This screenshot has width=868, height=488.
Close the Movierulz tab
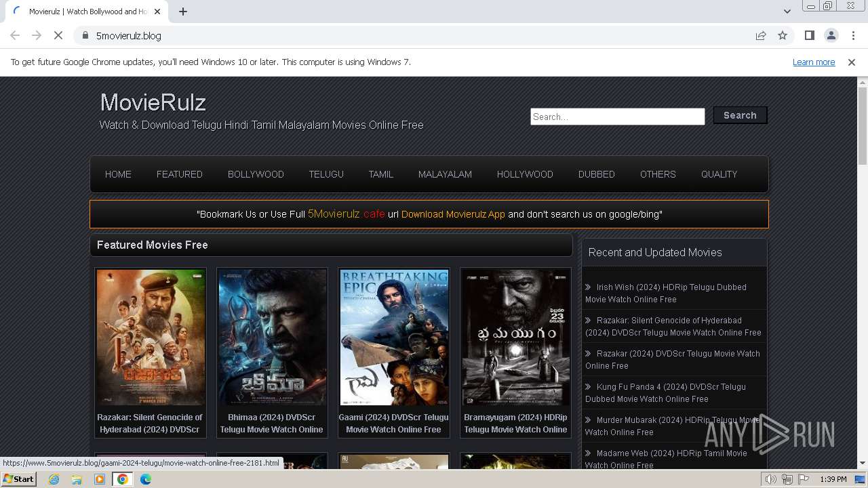tap(157, 12)
